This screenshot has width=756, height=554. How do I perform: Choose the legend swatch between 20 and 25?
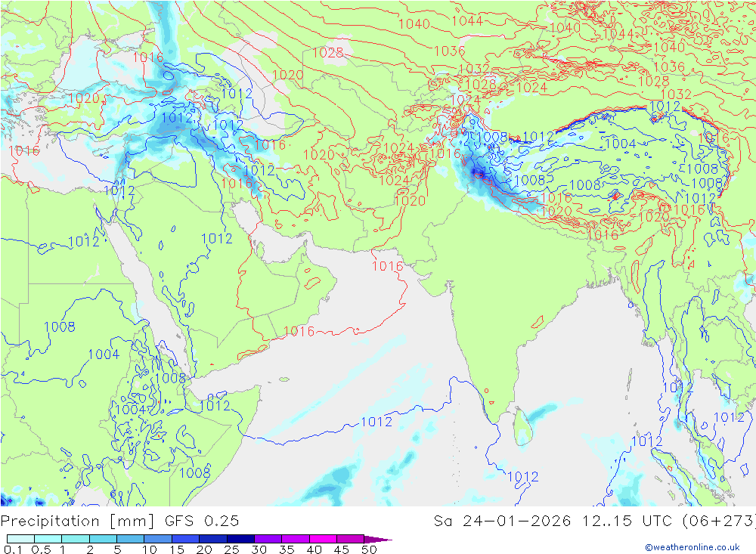(x=212, y=539)
